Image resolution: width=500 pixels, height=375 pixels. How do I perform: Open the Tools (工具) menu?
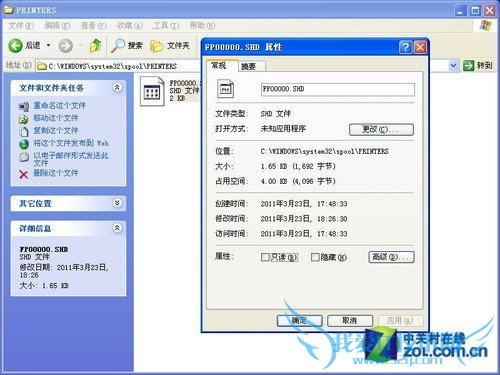pos(166,26)
